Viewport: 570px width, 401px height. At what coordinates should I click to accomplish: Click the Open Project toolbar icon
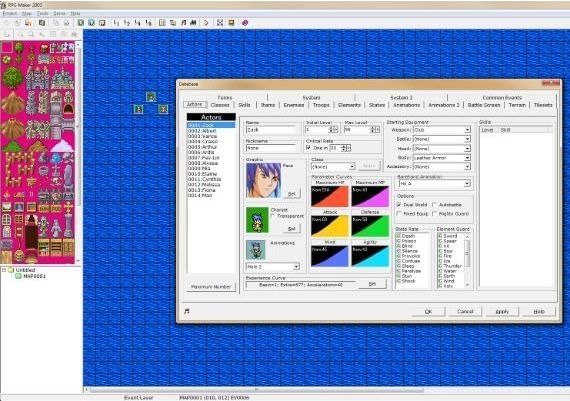(17, 23)
